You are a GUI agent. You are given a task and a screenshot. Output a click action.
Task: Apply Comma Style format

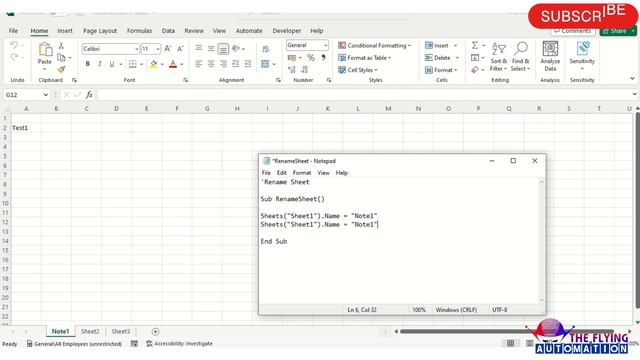coord(323,58)
